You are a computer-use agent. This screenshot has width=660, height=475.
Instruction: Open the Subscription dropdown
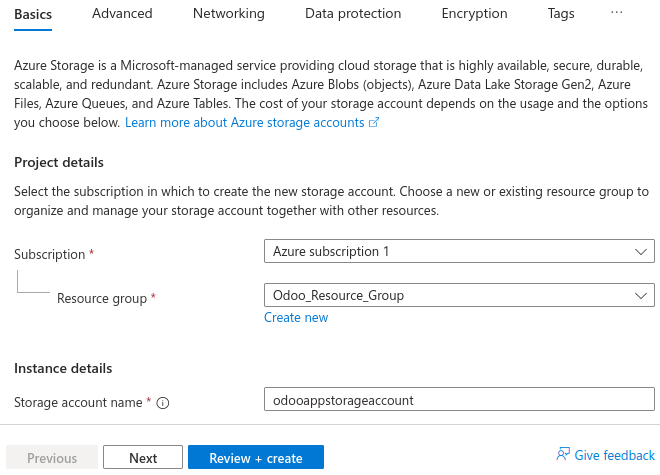[459, 251]
